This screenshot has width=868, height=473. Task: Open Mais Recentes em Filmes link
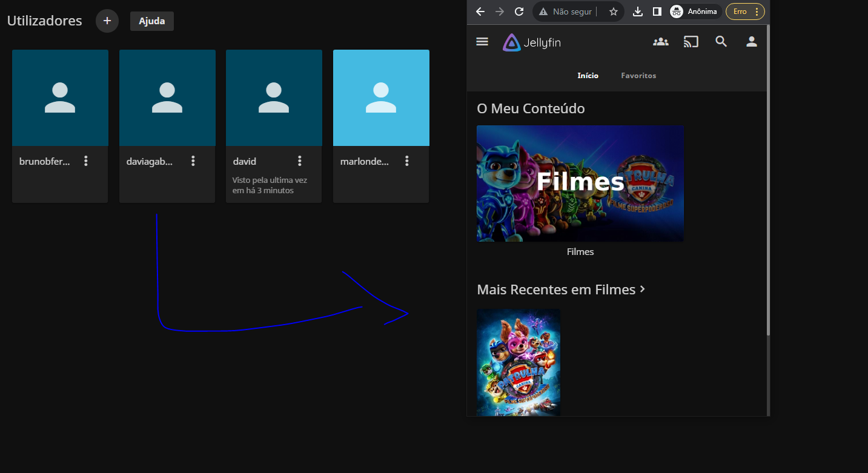[561, 289]
